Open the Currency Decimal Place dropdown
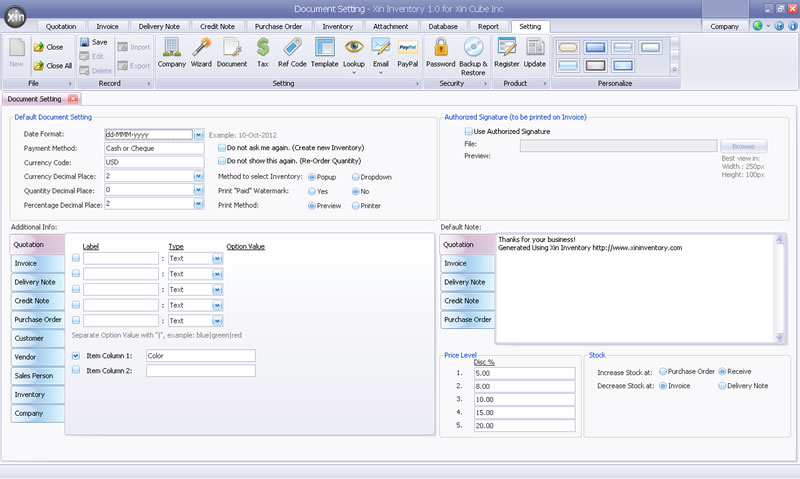800x479 pixels. [x=198, y=176]
